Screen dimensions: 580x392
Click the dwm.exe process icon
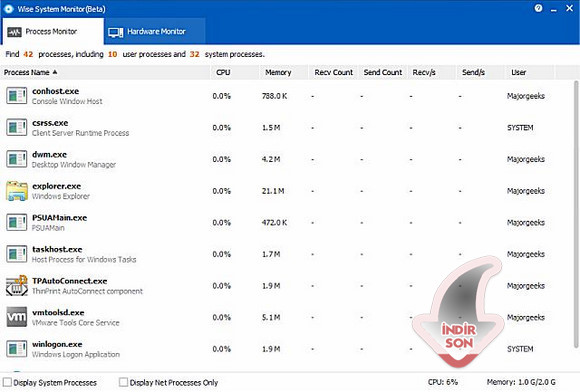tap(17, 159)
